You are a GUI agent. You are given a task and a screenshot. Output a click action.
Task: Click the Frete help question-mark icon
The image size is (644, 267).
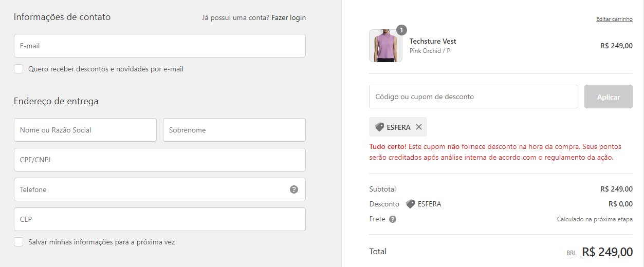pyautogui.click(x=393, y=219)
